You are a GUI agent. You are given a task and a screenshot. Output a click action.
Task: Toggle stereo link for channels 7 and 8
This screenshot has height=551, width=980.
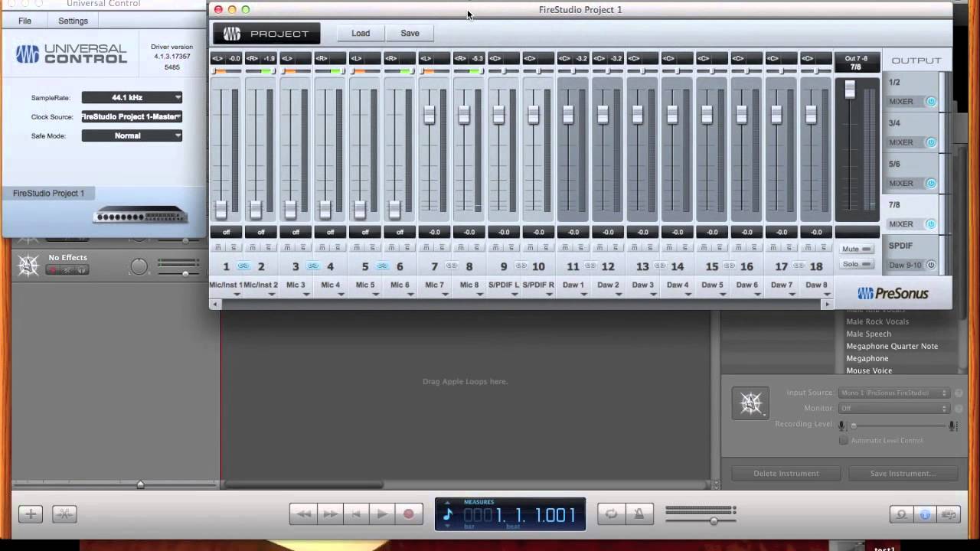[x=452, y=266]
